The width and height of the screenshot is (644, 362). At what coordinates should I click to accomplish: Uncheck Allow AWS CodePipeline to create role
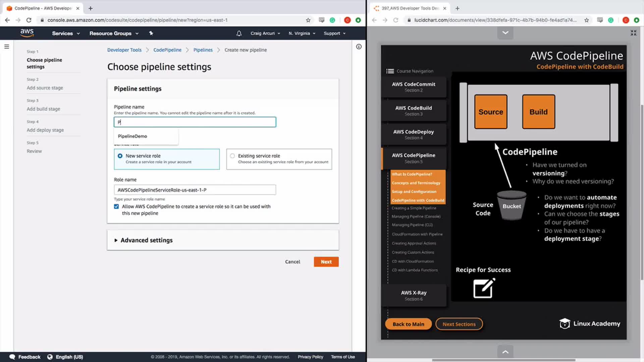click(x=116, y=206)
